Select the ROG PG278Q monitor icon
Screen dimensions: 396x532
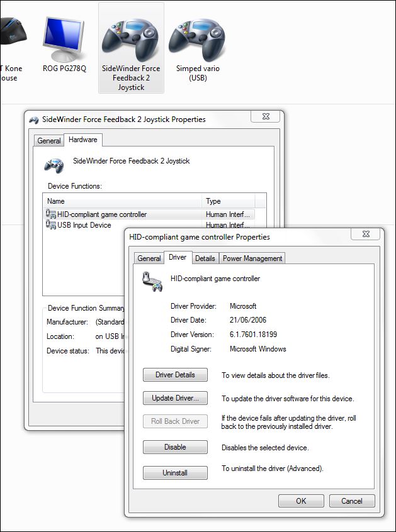64,38
